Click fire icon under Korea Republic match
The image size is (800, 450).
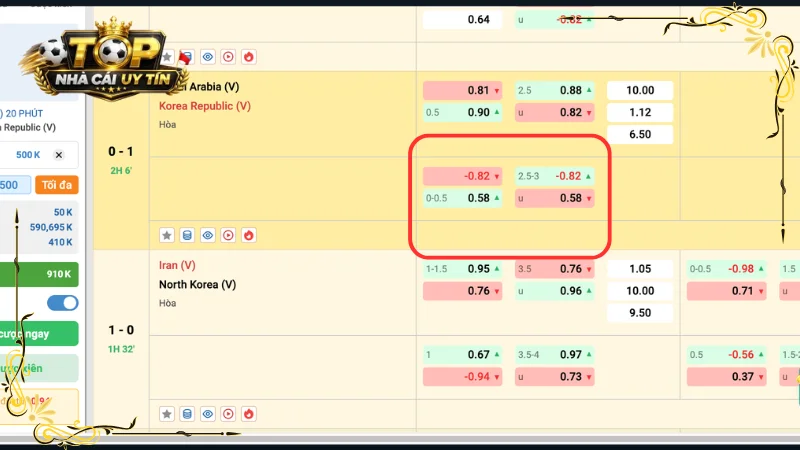(248, 235)
